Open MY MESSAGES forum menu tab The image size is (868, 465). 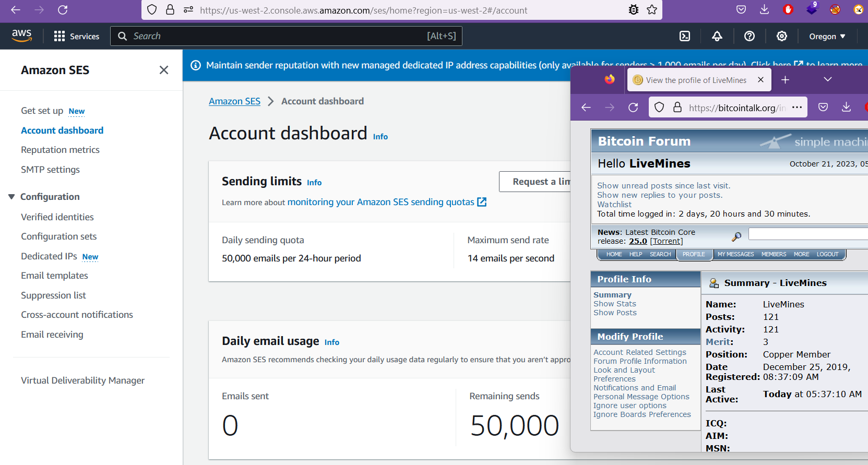735,254
